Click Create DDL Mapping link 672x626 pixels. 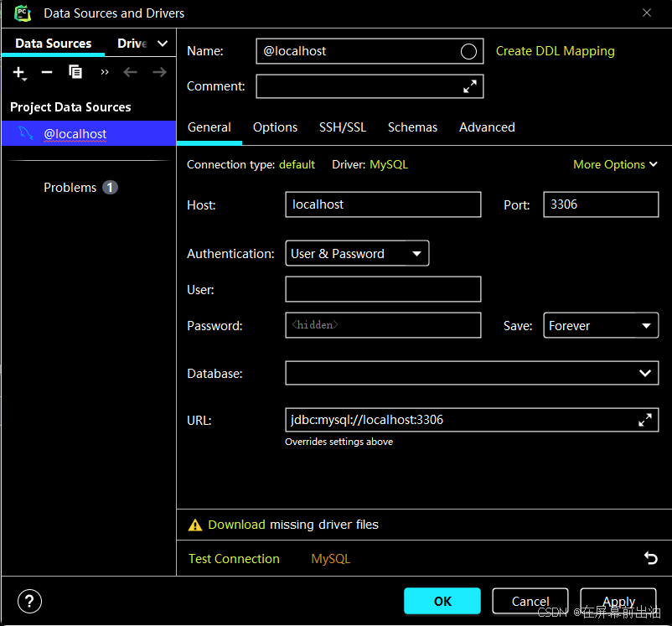click(x=555, y=51)
